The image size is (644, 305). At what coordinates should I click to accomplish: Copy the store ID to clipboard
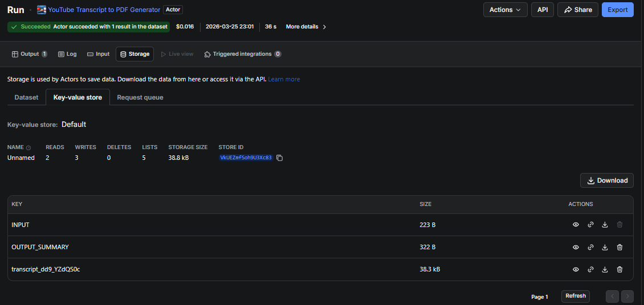click(x=280, y=158)
